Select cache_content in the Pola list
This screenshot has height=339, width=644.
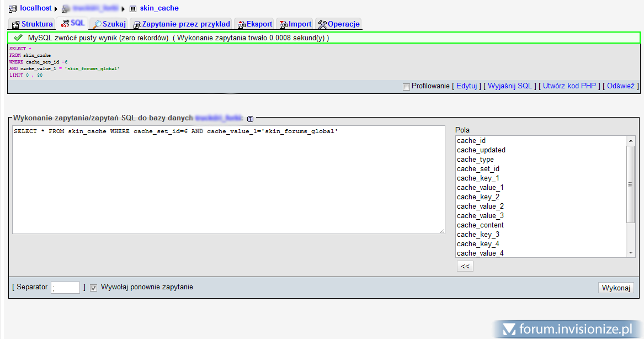pyautogui.click(x=480, y=225)
